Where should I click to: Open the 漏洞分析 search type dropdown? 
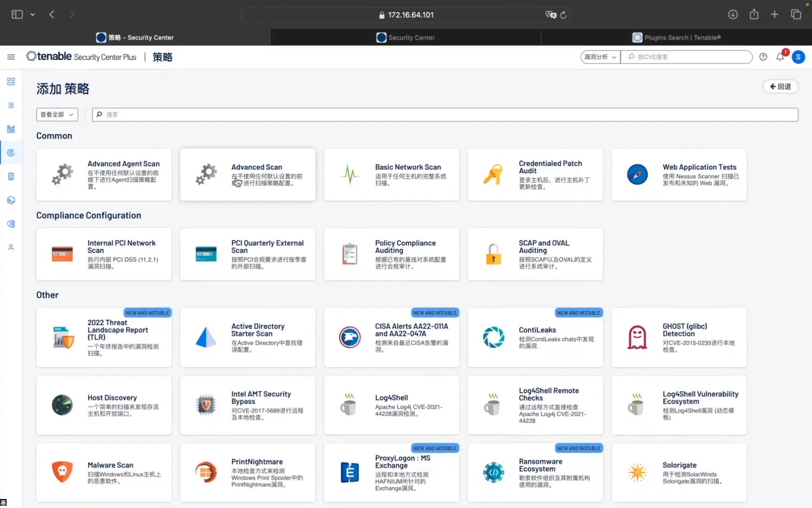(x=600, y=57)
